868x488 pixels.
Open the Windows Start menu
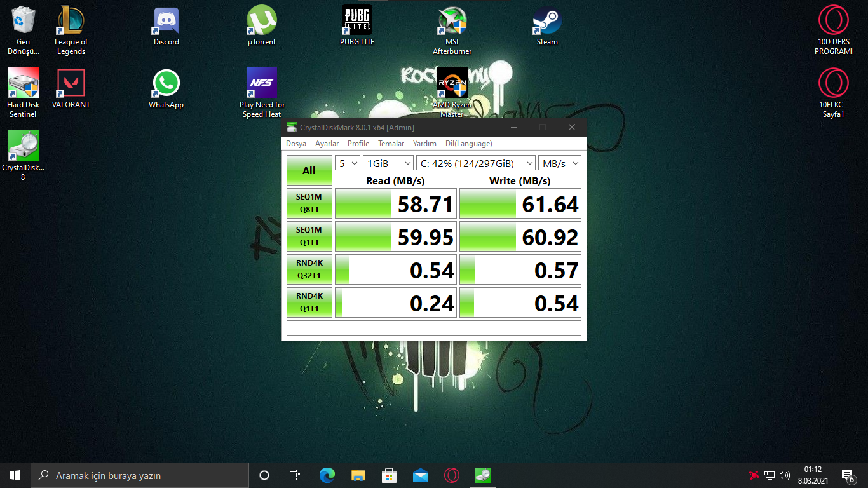pos(15,475)
